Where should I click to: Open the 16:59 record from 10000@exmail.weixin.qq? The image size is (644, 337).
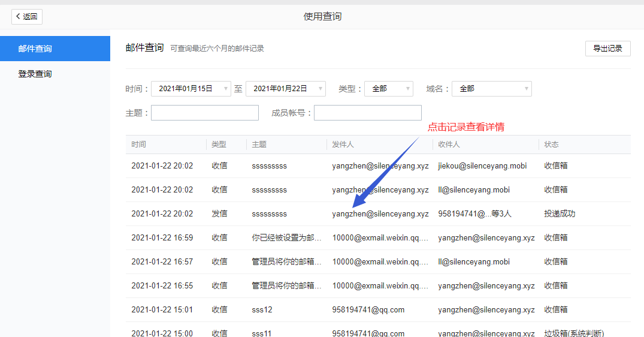(x=377, y=238)
